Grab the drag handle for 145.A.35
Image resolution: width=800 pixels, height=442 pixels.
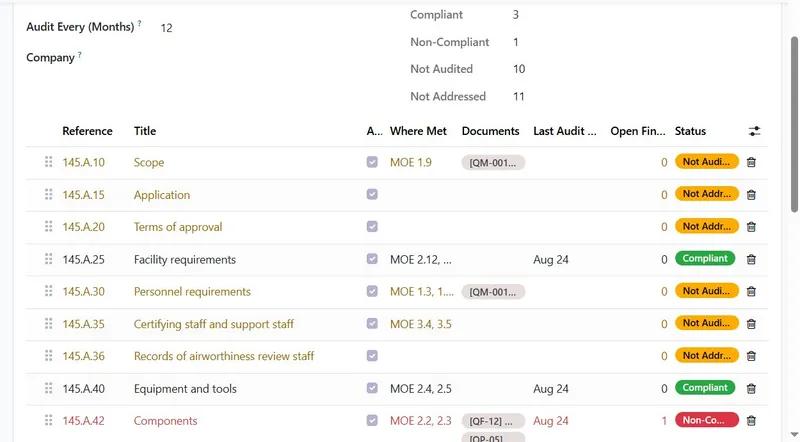(48, 324)
